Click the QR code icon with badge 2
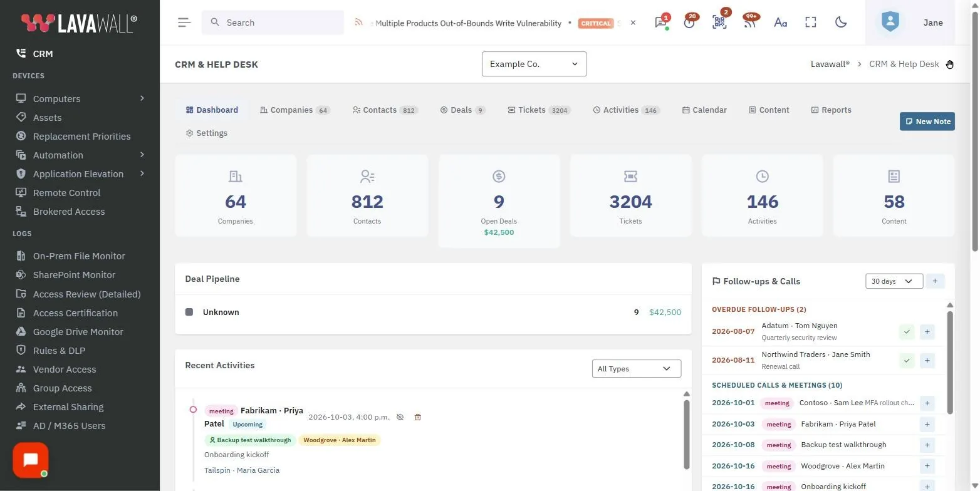Viewport: 980px width, 491px height. tap(719, 23)
